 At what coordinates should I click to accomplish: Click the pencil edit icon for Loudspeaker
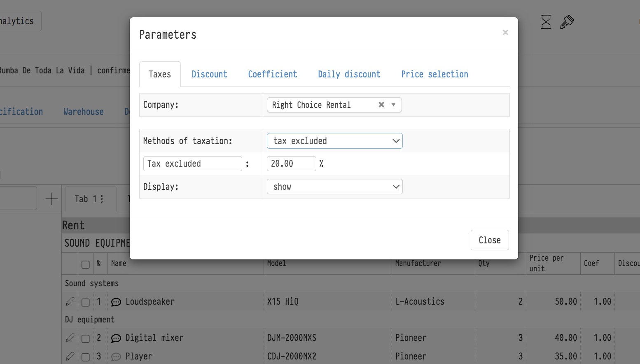pyautogui.click(x=70, y=302)
